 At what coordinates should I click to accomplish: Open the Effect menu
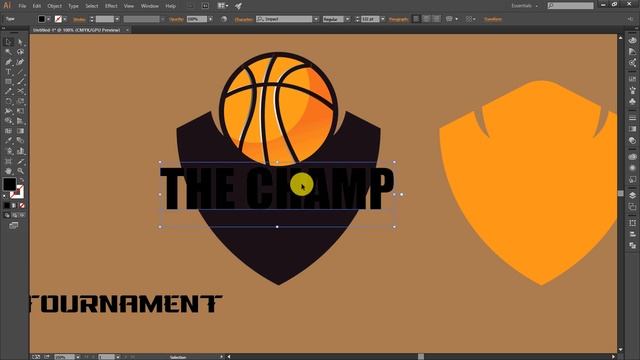pyautogui.click(x=111, y=6)
